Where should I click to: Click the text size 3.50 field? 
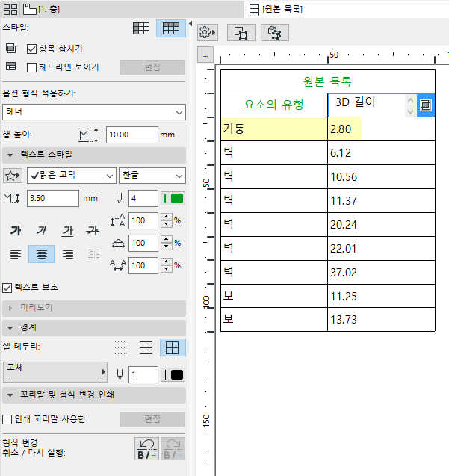point(53,199)
